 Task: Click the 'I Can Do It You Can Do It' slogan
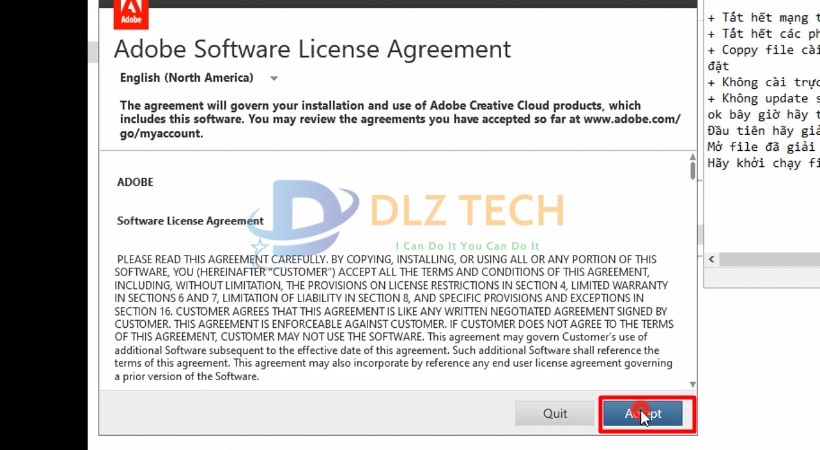467,245
